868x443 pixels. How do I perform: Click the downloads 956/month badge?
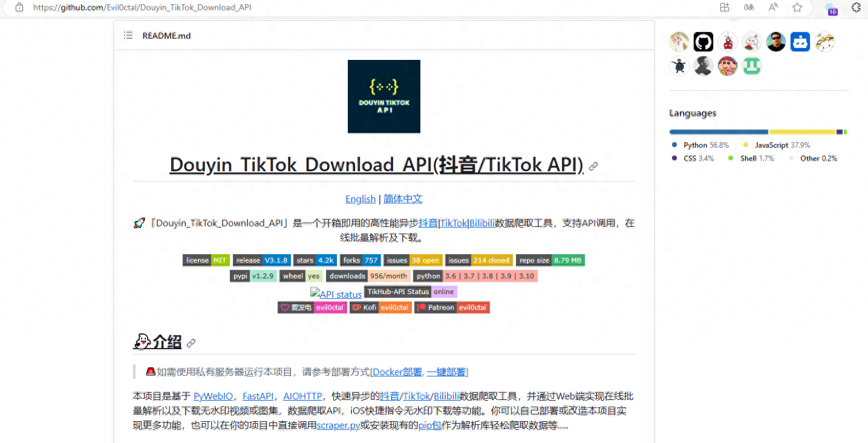click(368, 276)
